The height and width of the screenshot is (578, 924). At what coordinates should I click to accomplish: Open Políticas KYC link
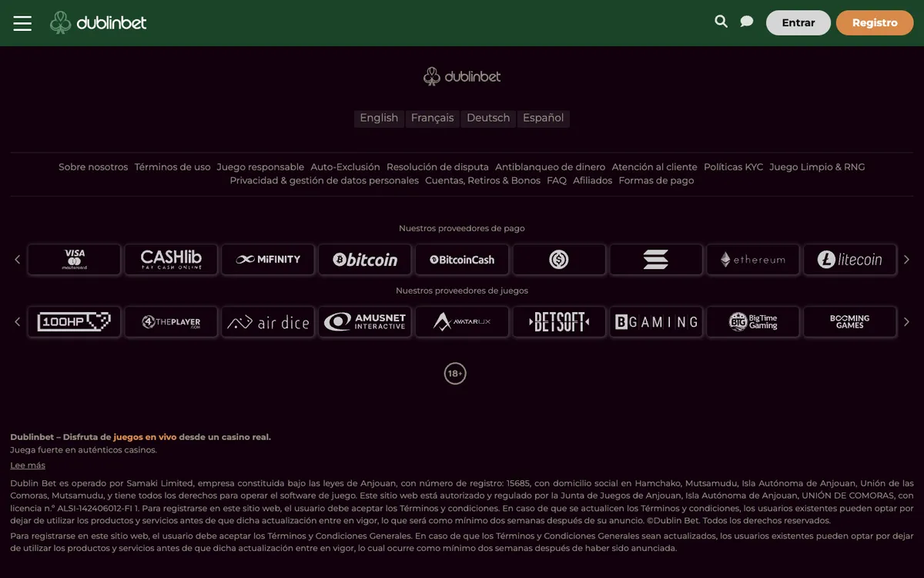tap(733, 167)
